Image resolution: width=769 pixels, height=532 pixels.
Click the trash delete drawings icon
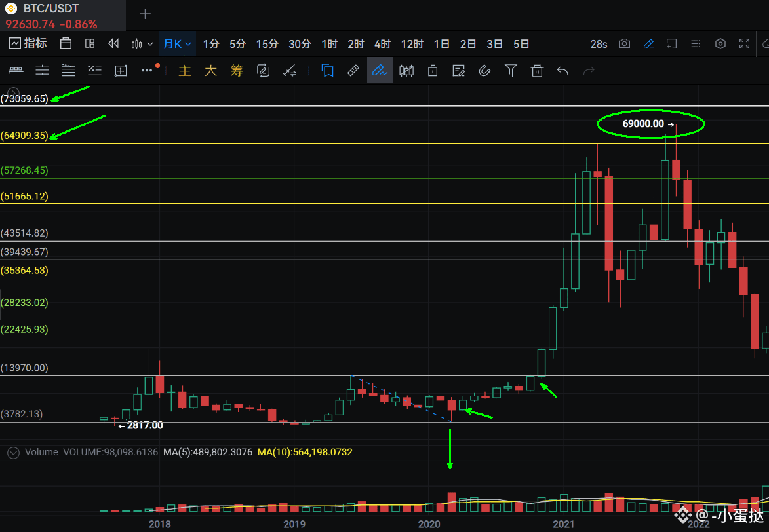click(537, 71)
